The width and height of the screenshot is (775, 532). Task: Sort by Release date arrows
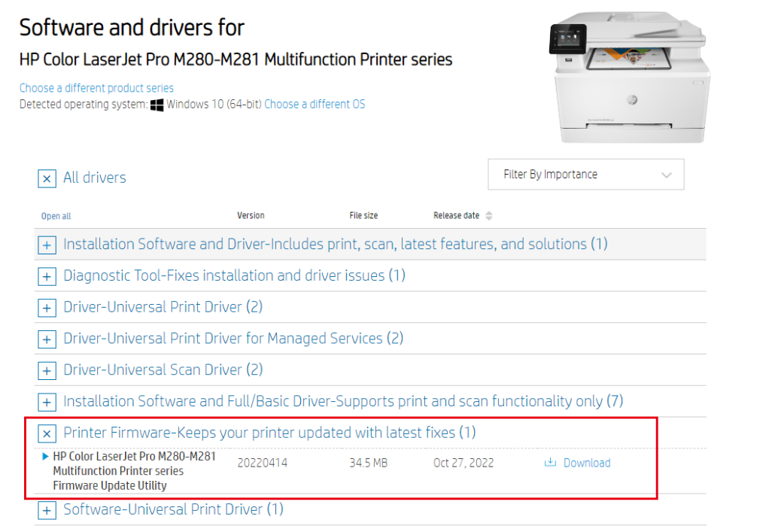tap(489, 215)
